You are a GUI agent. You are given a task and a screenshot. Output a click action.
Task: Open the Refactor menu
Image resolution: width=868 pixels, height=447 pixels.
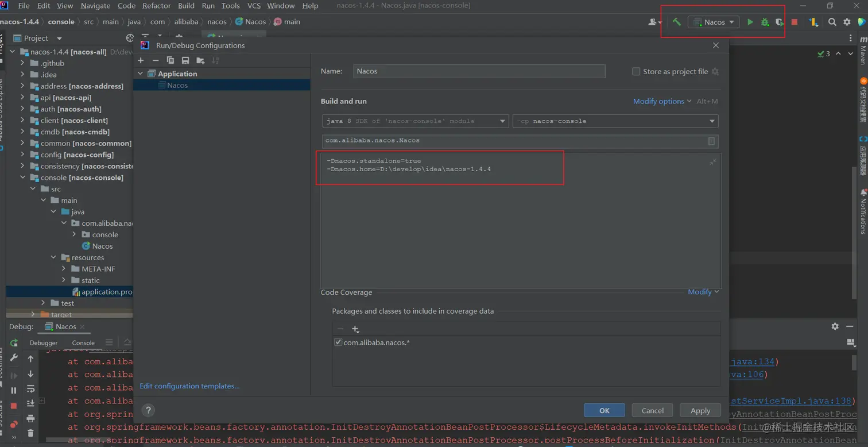tap(157, 6)
